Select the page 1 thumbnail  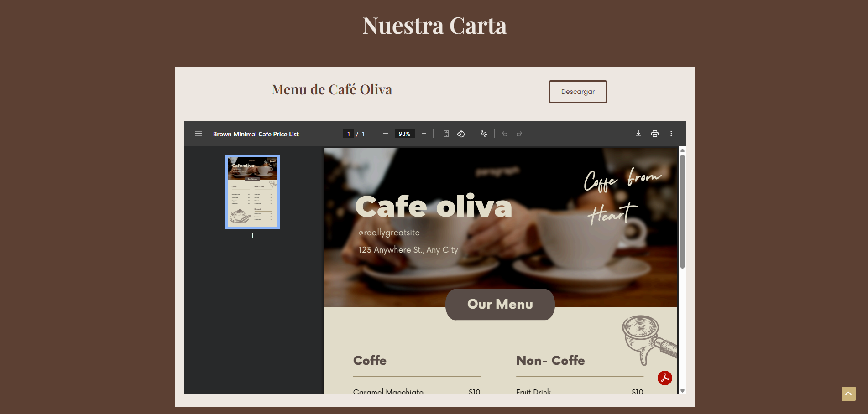click(252, 192)
